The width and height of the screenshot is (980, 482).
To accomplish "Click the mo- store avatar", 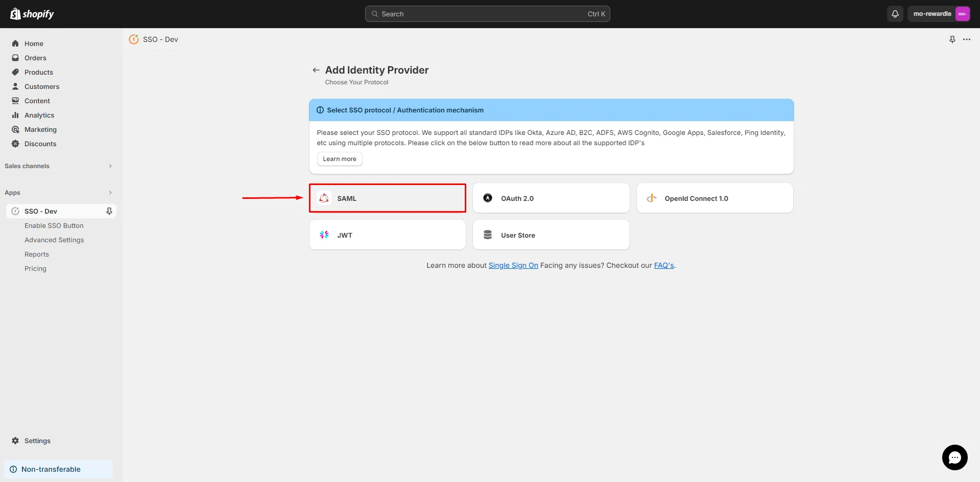I will point(962,14).
